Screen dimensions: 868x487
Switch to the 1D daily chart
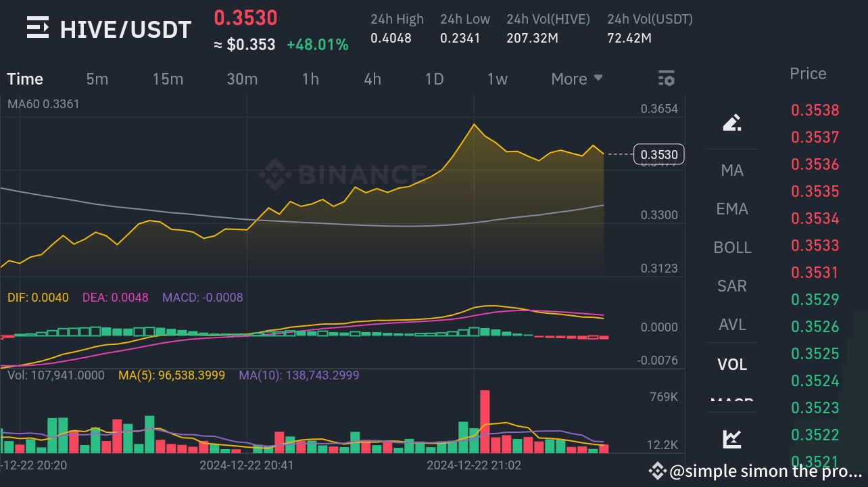[x=435, y=78]
